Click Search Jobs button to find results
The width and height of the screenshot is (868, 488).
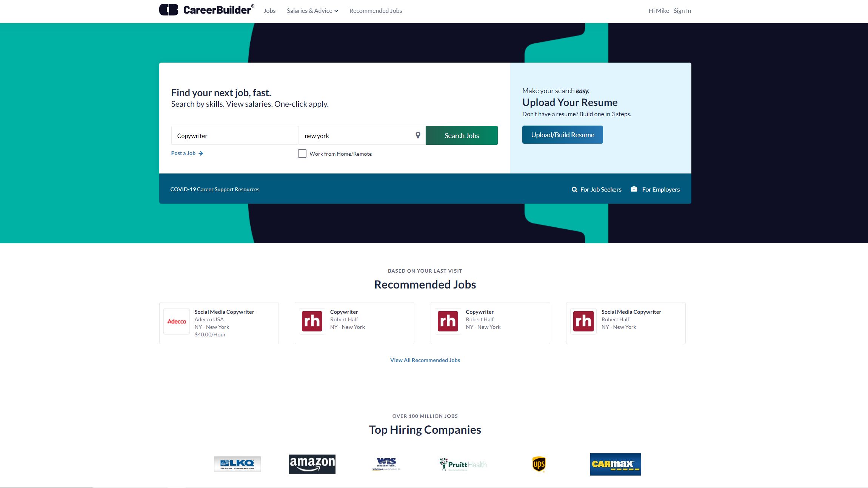pos(462,135)
